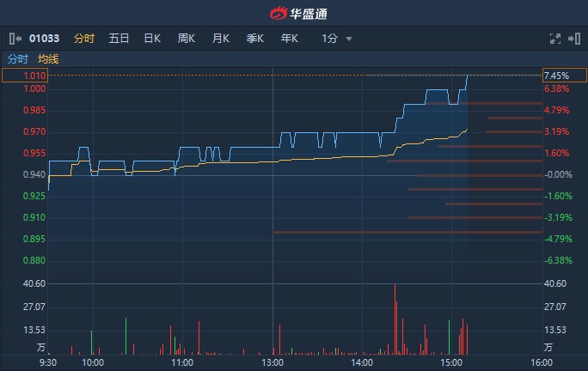Open the 季K chart tab
The height and width of the screenshot is (371, 588).
click(255, 39)
